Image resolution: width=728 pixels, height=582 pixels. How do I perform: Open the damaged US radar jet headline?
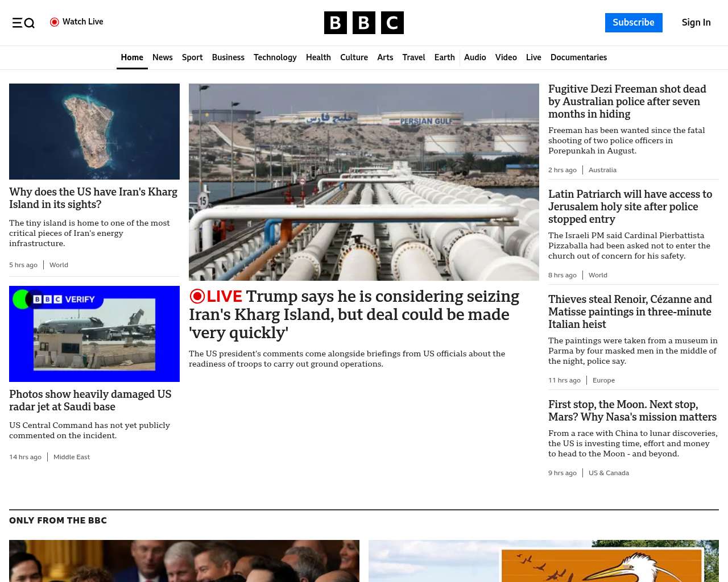pos(90,400)
